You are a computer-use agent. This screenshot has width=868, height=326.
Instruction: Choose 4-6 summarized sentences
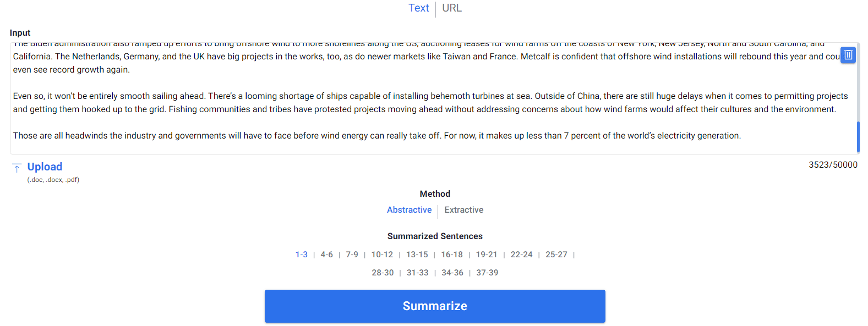point(327,255)
